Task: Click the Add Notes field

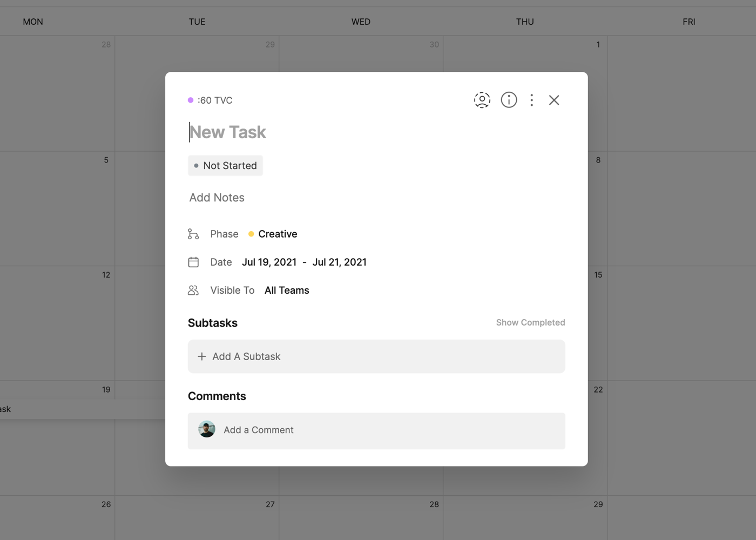Action: pyautogui.click(x=217, y=198)
